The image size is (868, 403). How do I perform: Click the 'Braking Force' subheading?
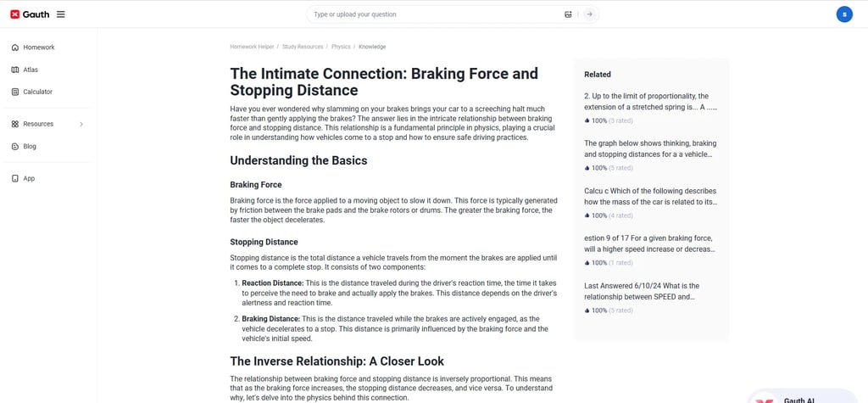(x=256, y=185)
